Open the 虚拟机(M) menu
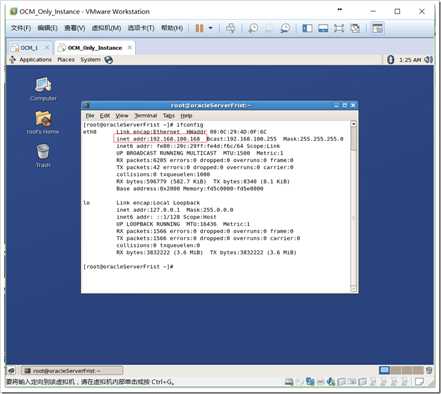This screenshot has width=441, height=394. [x=106, y=28]
